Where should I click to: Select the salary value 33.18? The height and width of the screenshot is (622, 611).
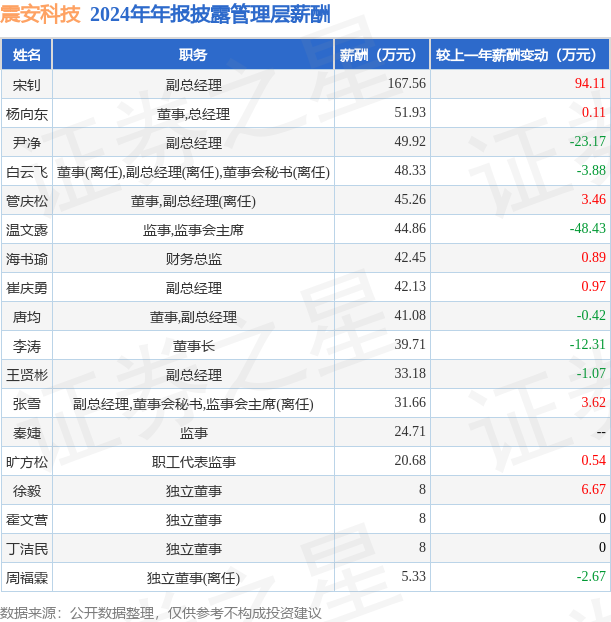410,373
